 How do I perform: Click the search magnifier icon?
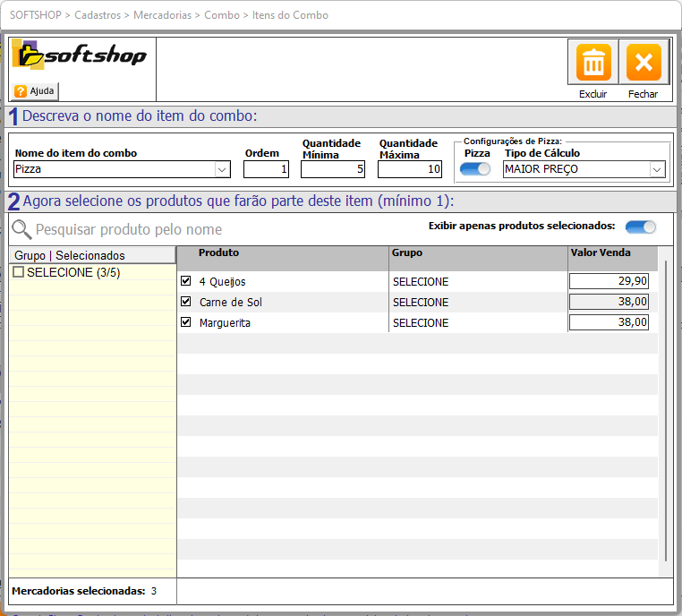pos(21,229)
